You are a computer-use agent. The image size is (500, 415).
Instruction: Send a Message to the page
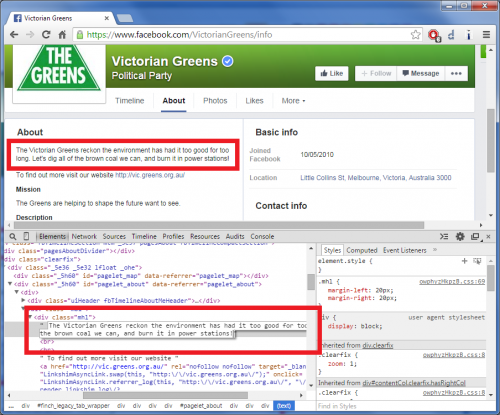(421, 73)
